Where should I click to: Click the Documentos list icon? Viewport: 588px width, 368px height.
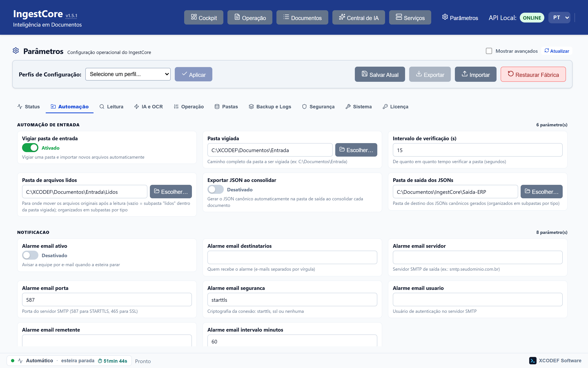click(286, 17)
